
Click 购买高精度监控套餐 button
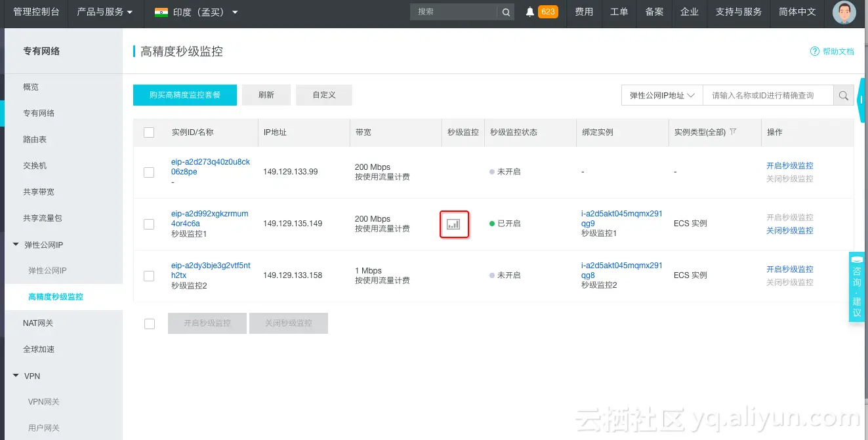184,95
